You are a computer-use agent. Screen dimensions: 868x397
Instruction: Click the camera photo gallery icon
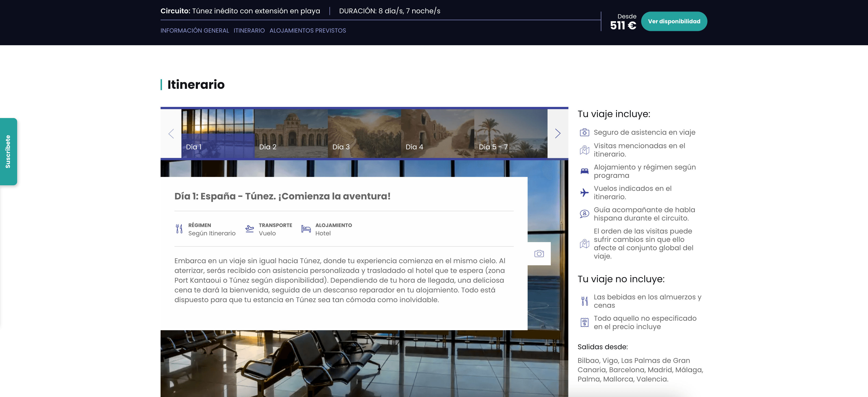point(539,254)
